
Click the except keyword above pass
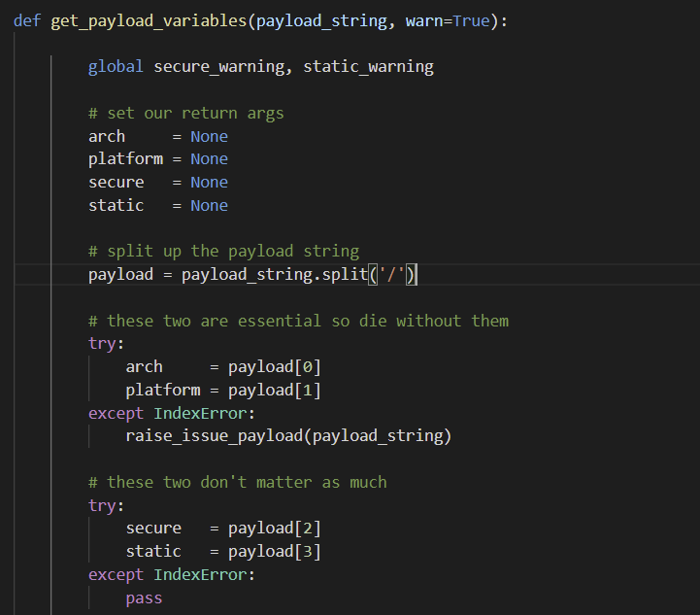pyautogui.click(x=117, y=575)
